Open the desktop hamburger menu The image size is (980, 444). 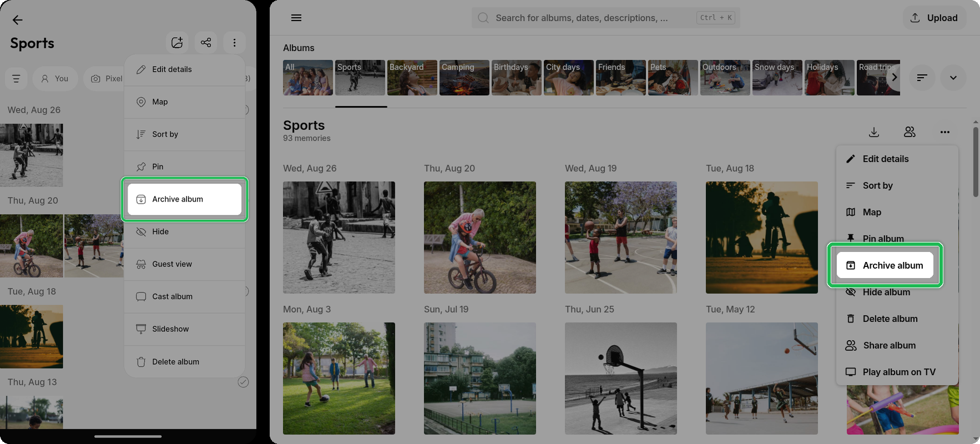point(296,18)
